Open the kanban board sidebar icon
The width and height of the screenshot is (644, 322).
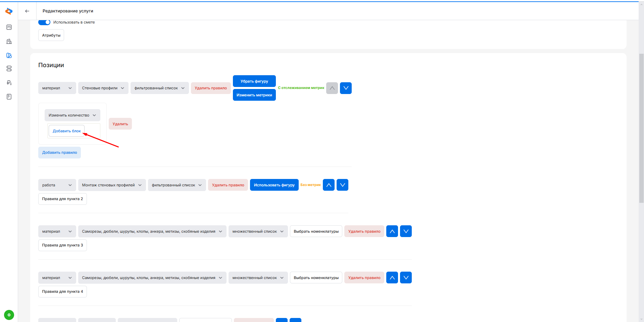click(x=9, y=27)
